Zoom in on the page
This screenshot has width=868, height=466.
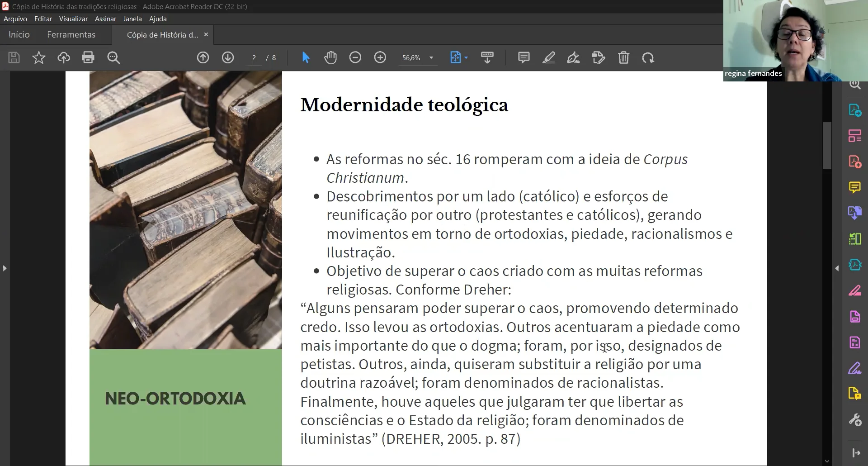pos(380,57)
